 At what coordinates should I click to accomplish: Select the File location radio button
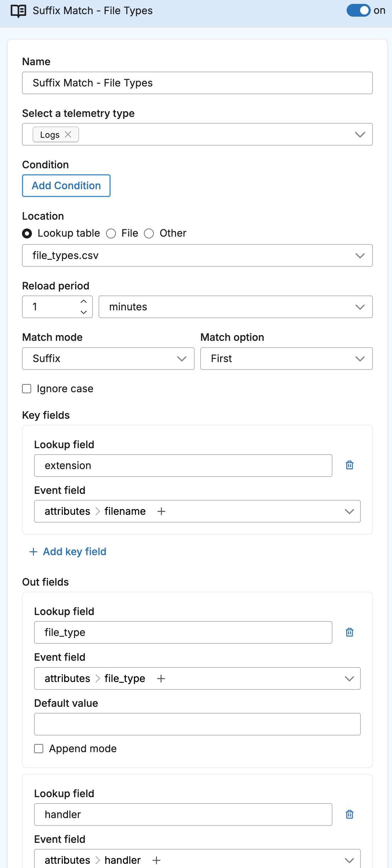(111, 233)
